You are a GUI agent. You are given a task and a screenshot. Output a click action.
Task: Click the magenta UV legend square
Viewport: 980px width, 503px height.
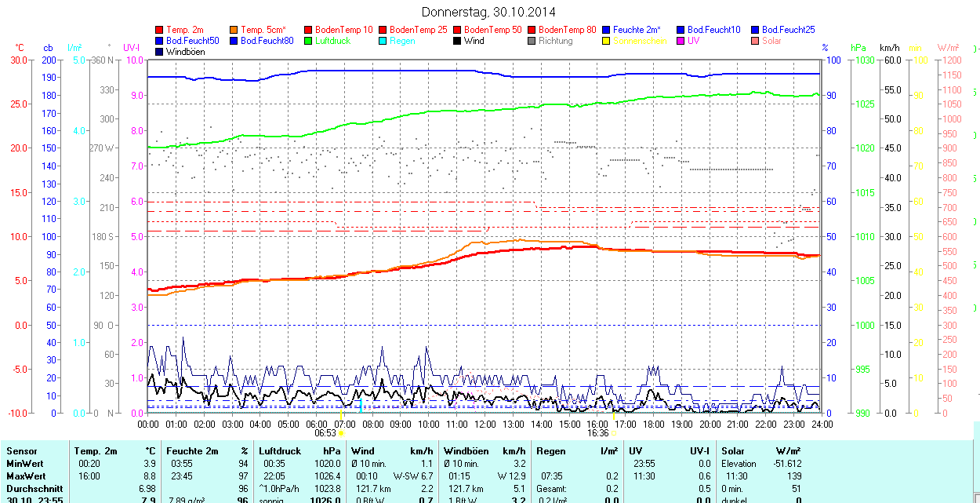point(681,41)
